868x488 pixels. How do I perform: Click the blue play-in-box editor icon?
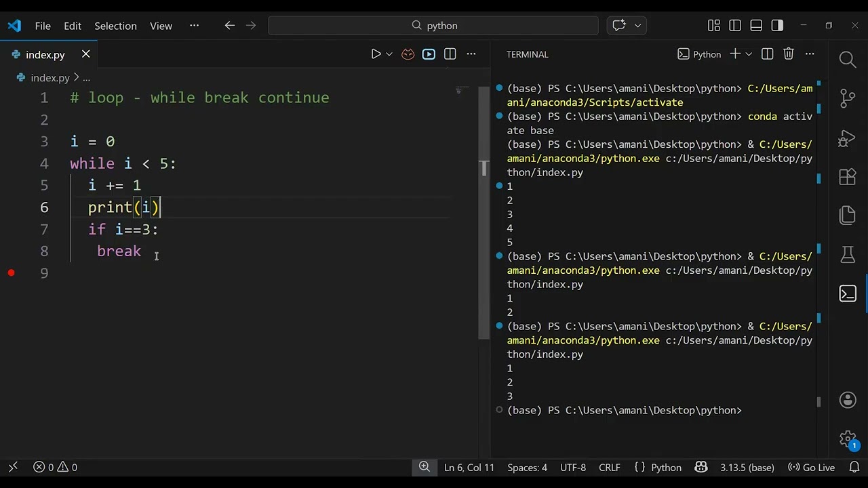click(x=429, y=54)
